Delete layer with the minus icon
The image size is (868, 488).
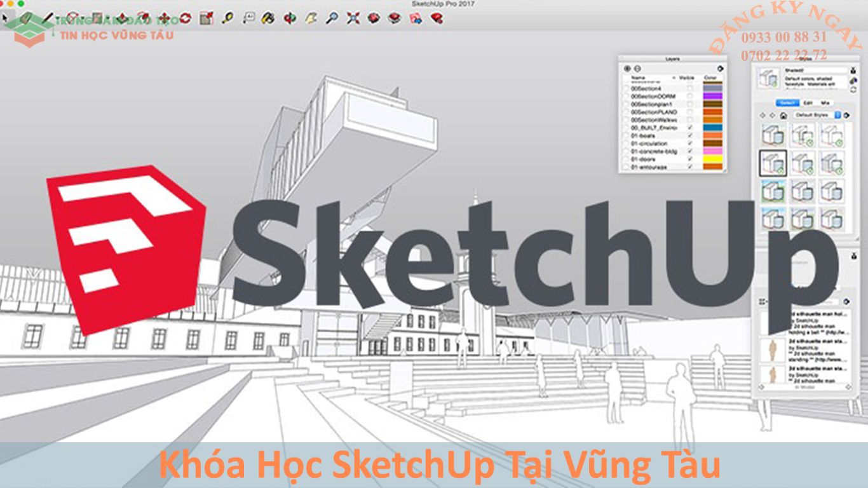point(637,69)
